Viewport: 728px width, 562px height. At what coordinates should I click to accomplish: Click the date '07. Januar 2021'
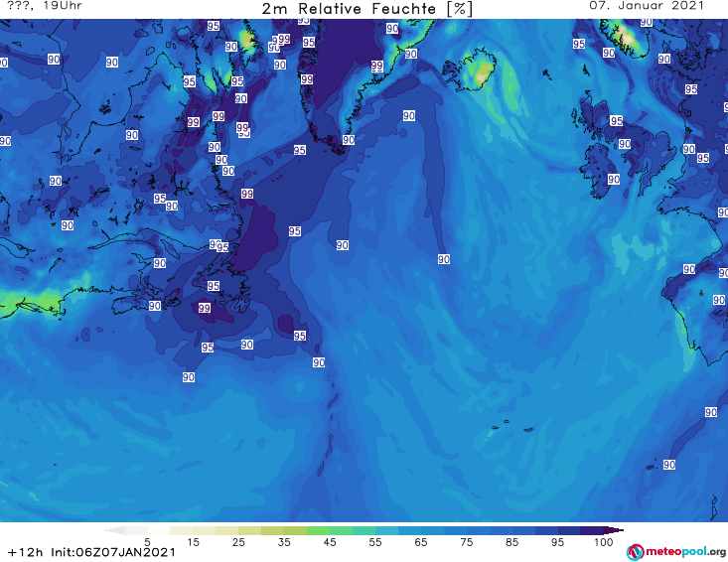(647, 6)
